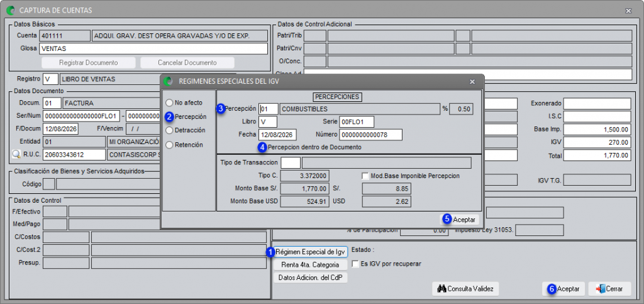Click the Ser/Num series field

[81, 116]
